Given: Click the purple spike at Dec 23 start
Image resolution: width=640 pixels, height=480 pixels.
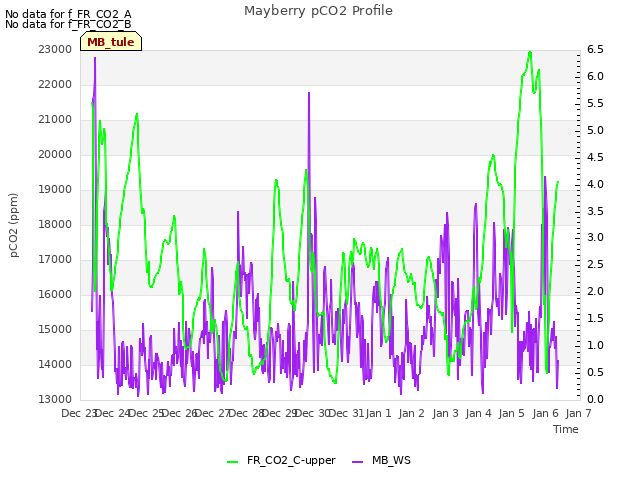Looking at the screenshot, I should pyautogui.click(x=95, y=58).
